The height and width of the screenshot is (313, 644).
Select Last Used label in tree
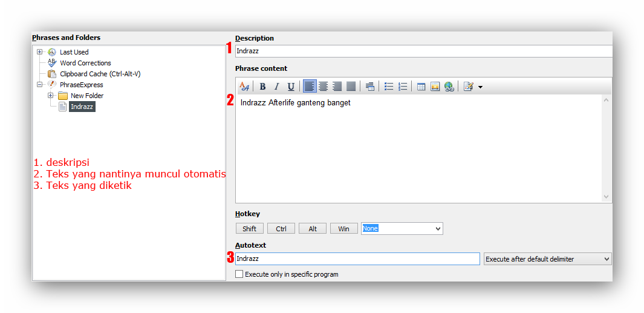point(74,52)
